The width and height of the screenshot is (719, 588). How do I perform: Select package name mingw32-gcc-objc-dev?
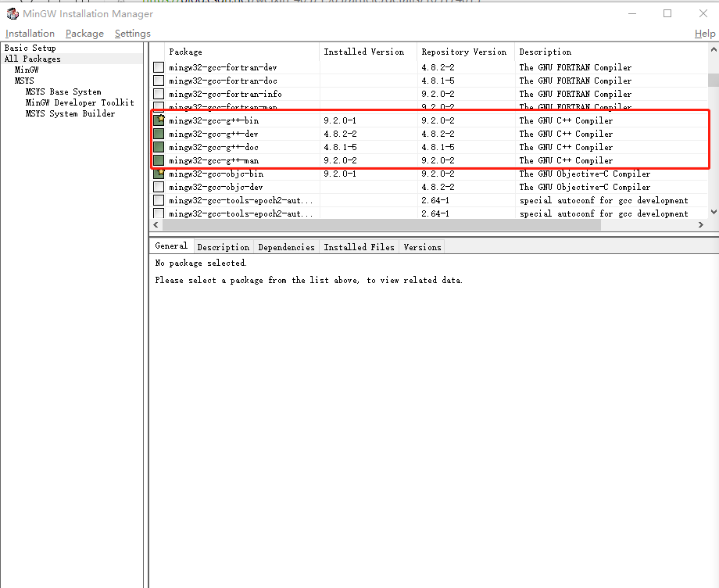[x=216, y=187]
